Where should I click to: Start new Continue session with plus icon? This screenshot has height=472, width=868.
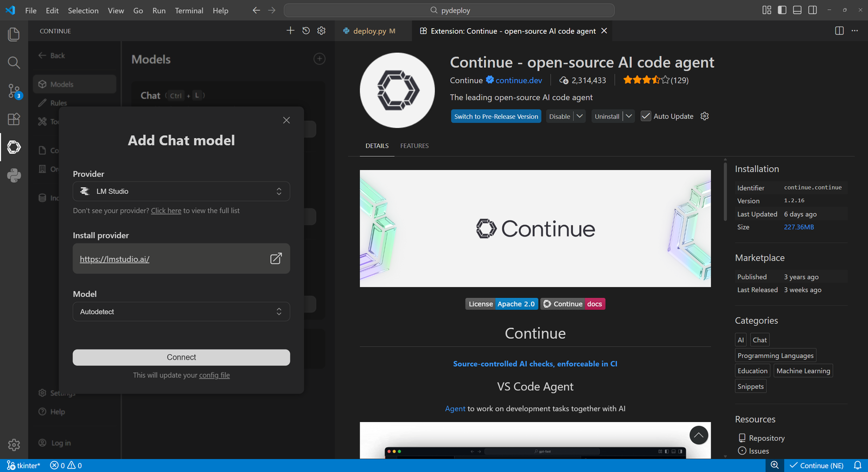pos(290,31)
